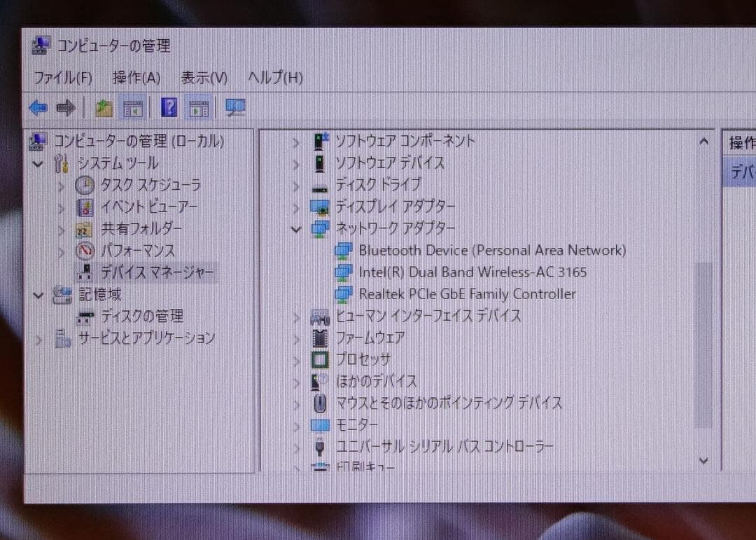Click the Back navigation arrow icon
Screen dimensions: 756x540
tap(38, 107)
